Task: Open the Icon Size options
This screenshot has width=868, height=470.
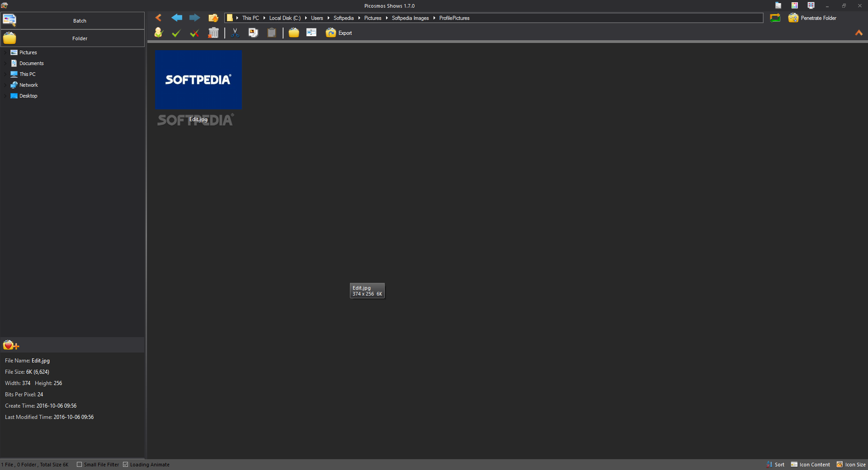Action: pyautogui.click(x=851, y=464)
